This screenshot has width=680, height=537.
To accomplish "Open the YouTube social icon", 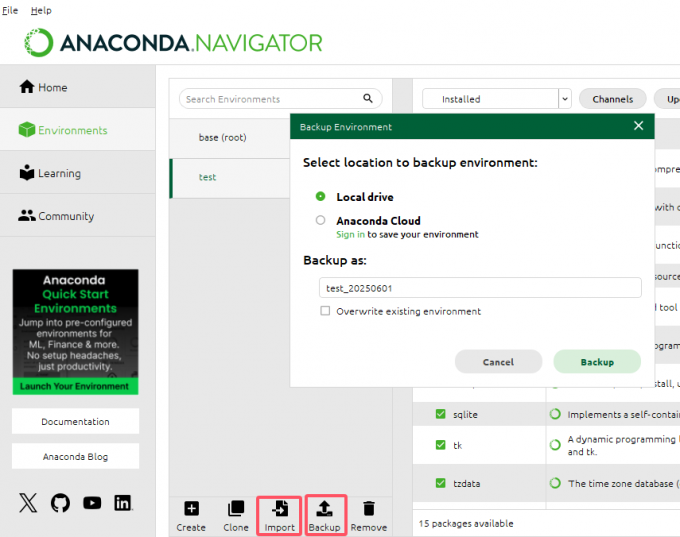I will click(92, 503).
